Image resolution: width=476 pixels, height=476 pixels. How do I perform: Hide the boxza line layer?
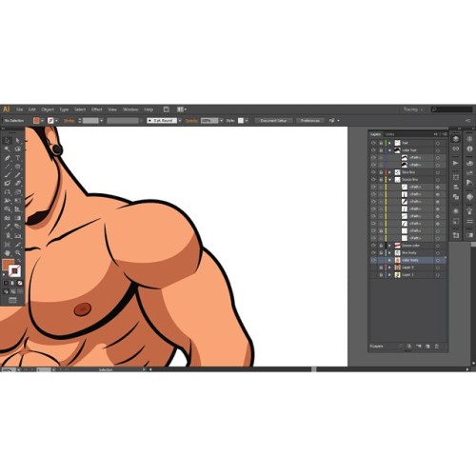373,180
